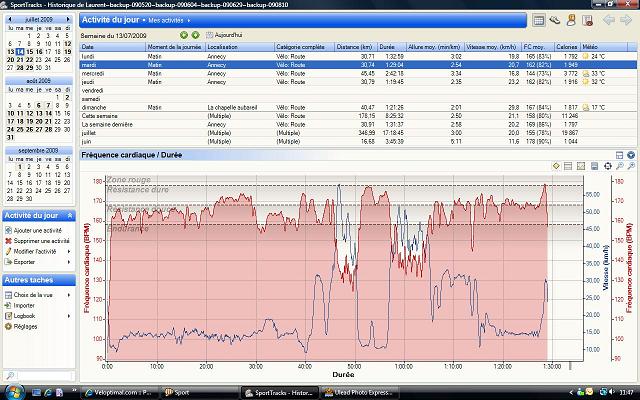Click the Fréquence cardiaque / Durée chart title
Viewport: 640px width, 400px height.
coord(131,155)
